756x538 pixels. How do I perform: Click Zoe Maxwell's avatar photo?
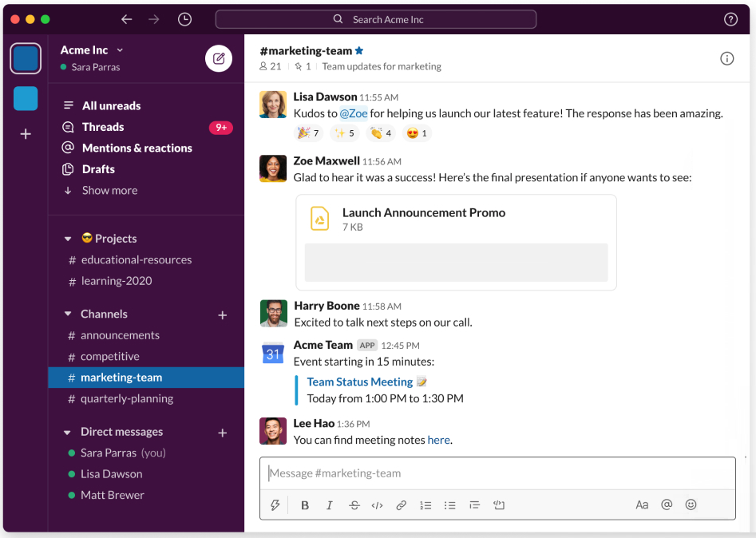(273, 168)
